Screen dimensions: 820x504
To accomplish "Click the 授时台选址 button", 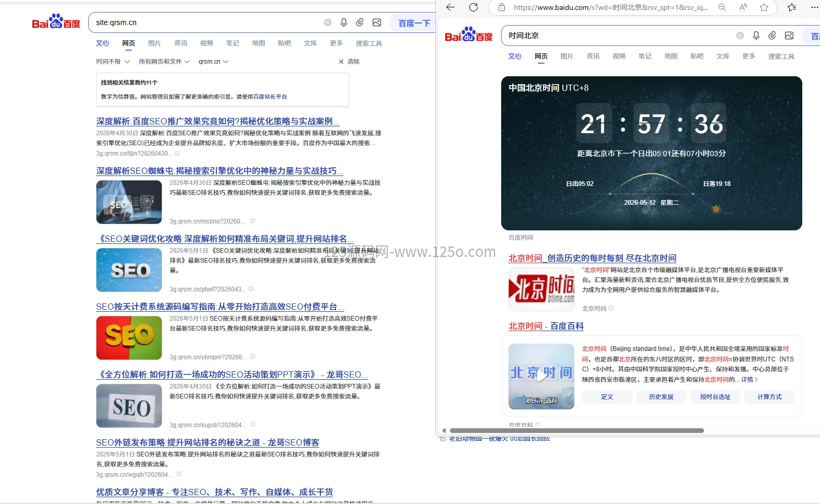I will tap(715, 397).
